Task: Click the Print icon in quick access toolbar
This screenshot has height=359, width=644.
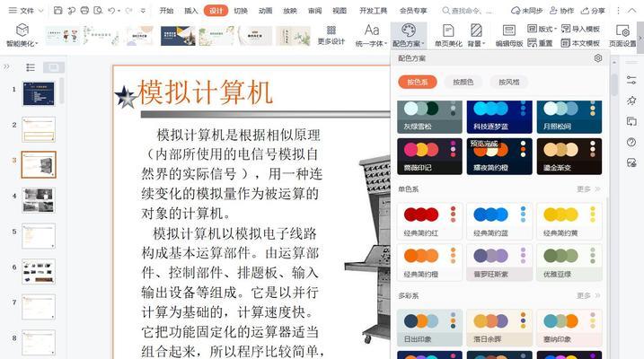Action: pos(84,11)
